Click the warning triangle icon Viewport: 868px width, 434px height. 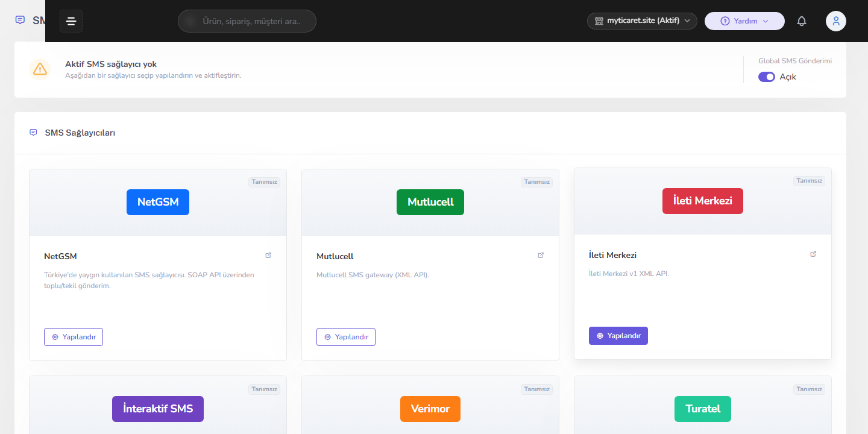tap(40, 69)
